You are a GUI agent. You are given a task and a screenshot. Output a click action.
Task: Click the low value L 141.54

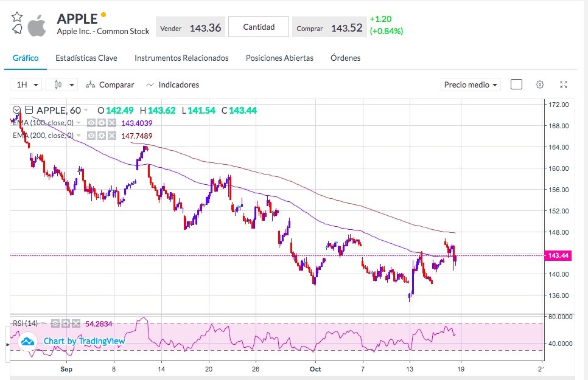pos(199,111)
